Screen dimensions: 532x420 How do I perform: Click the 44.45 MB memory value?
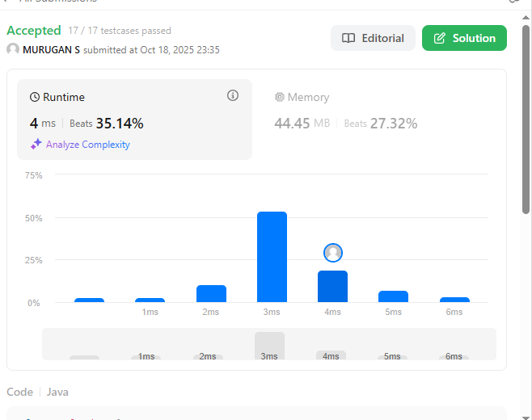point(302,124)
